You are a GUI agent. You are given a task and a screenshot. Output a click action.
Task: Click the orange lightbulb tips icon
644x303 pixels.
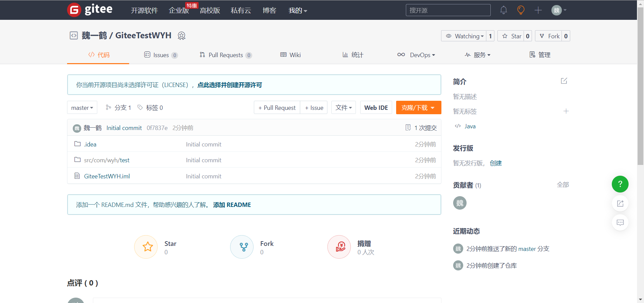[521, 10]
